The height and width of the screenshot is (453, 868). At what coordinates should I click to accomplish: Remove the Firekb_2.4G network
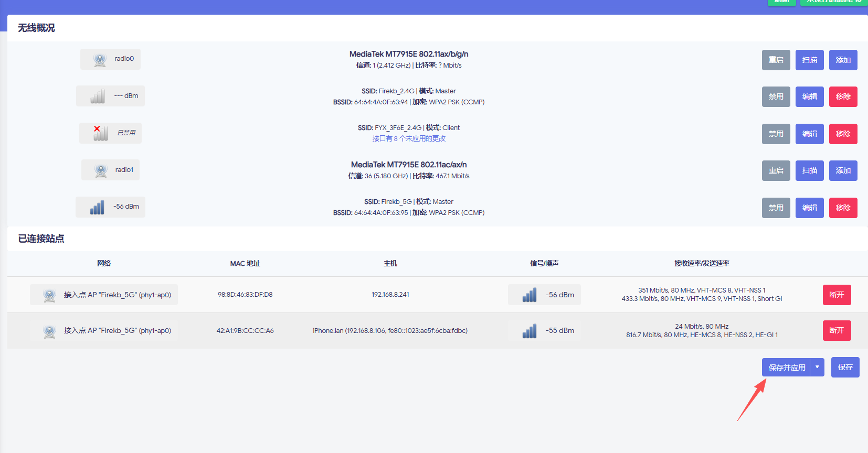[x=843, y=96]
